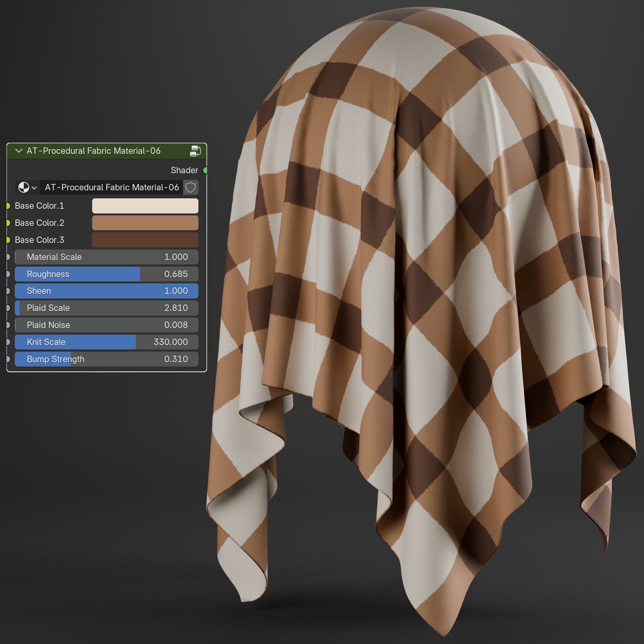The height and width of the screenshot is (644, 644).
Task: Click the Base Color.3 yellow input socket
Action: (x=8, y=240)
